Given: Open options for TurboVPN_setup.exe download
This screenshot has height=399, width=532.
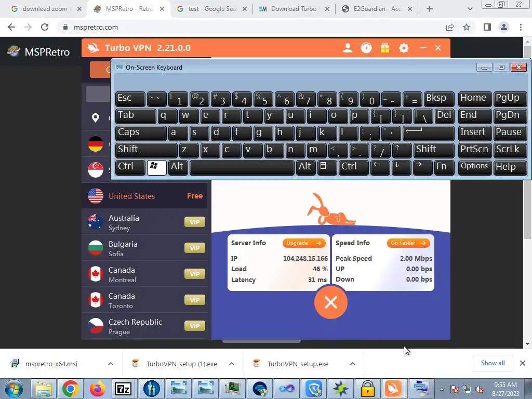Looking at the screenshot, I should click(353, 364).
